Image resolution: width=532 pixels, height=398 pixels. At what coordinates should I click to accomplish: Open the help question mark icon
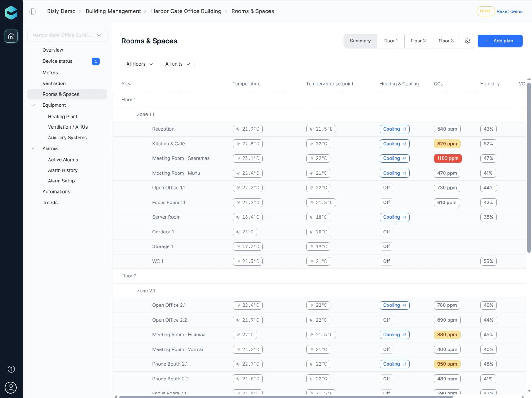click(x=11, y=369)
